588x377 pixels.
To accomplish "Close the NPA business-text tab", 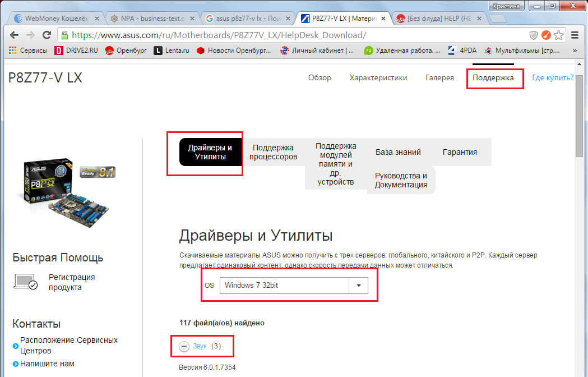I will (192, 19).
